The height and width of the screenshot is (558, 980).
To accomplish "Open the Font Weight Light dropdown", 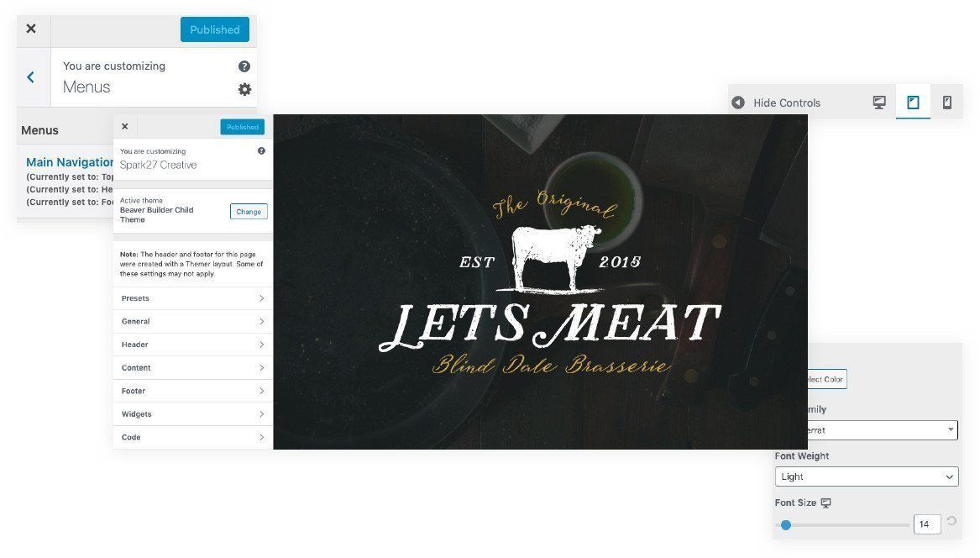I will pyautogui.click(x=867, y=476).
